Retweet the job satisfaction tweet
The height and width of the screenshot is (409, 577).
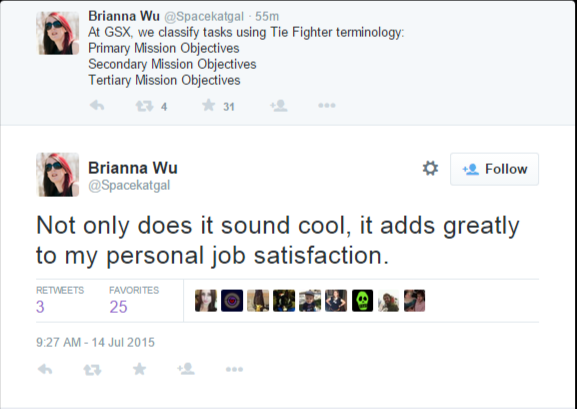[x=92, y=370]
